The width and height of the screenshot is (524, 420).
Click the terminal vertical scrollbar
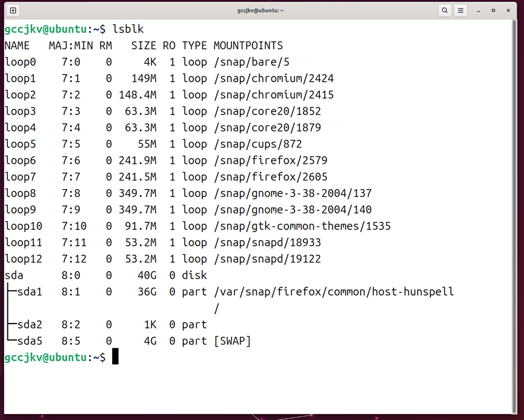(514, 217)
